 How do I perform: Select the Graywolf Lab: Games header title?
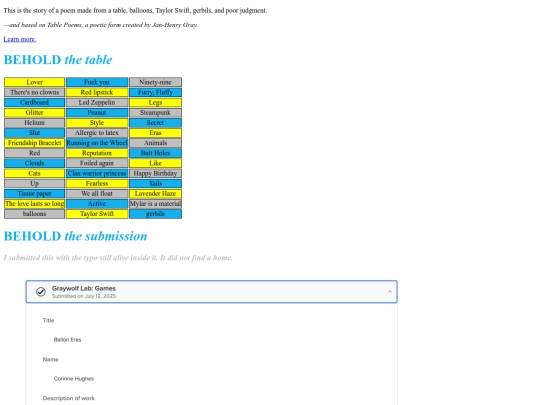(x=84, y=288)
